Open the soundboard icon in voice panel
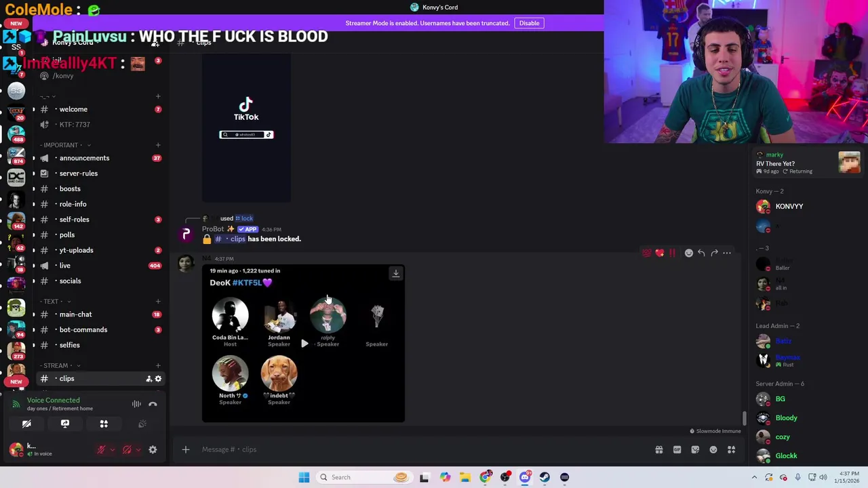The width and height of the screenshot is (868, 488). coord(142,424)
